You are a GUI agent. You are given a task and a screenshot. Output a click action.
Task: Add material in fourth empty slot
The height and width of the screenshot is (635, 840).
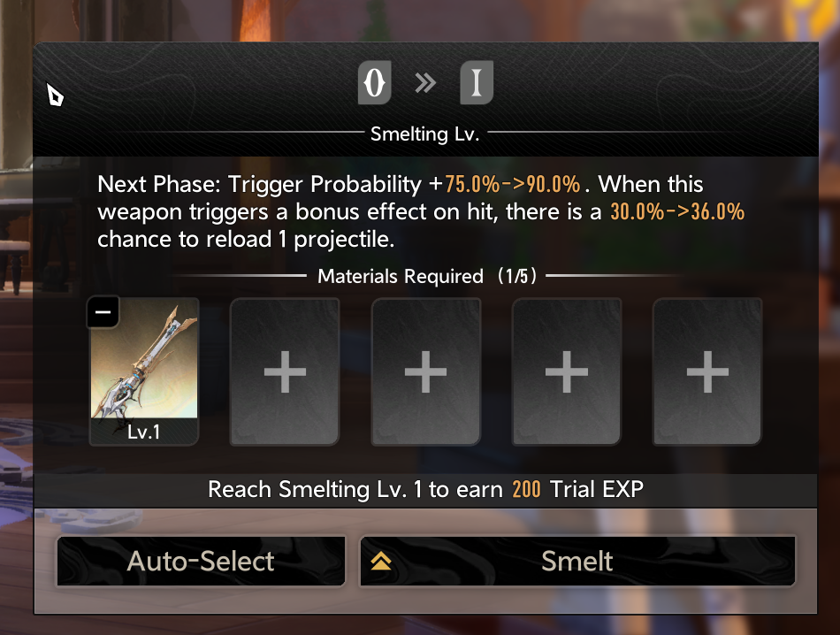567,371
